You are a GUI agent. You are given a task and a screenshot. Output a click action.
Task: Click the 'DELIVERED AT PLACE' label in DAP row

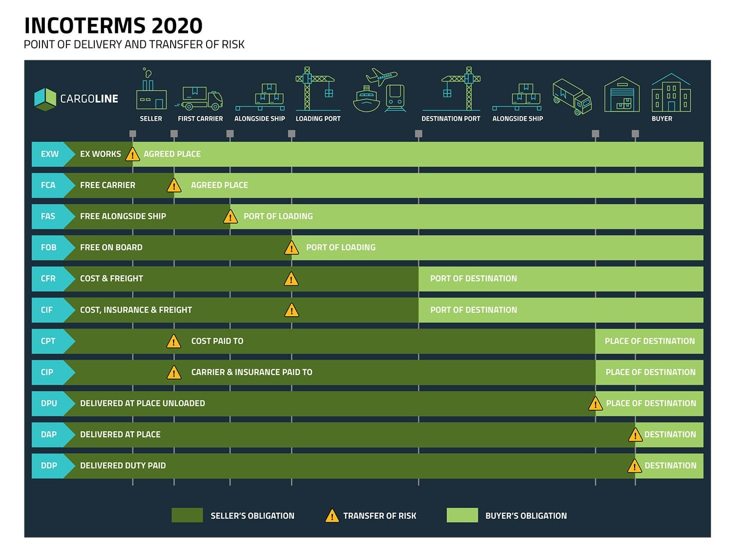(120, 435)
